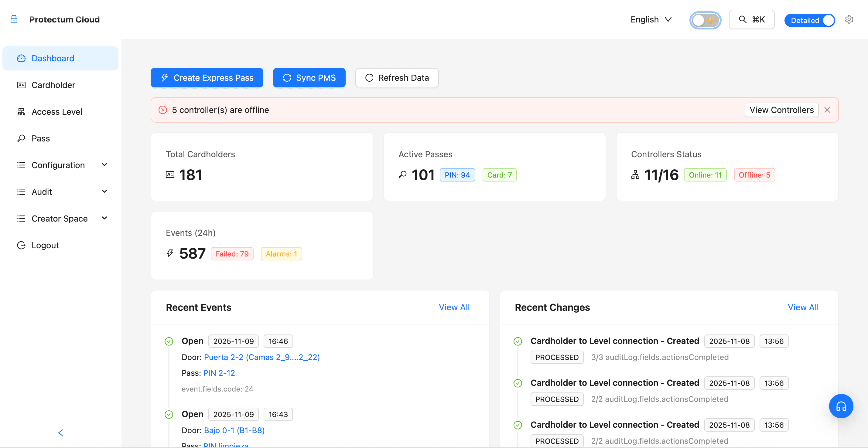
Task: Open the Dashboard section
Action: click(x=53, y=58)
